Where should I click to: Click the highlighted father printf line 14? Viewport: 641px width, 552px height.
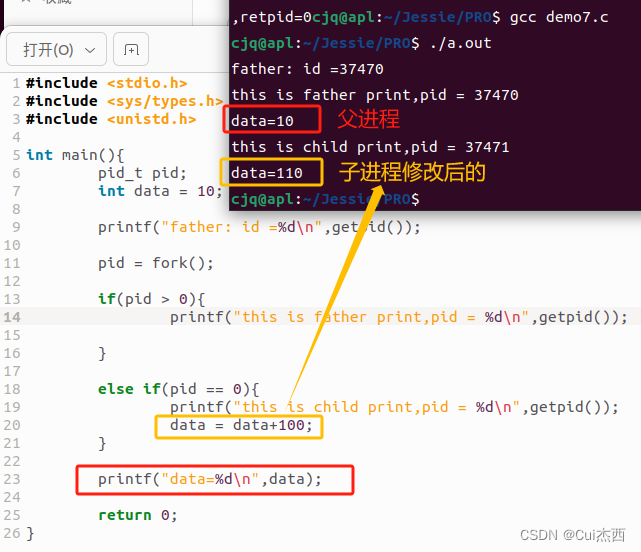pyautogui.click(x=399, y=317)
